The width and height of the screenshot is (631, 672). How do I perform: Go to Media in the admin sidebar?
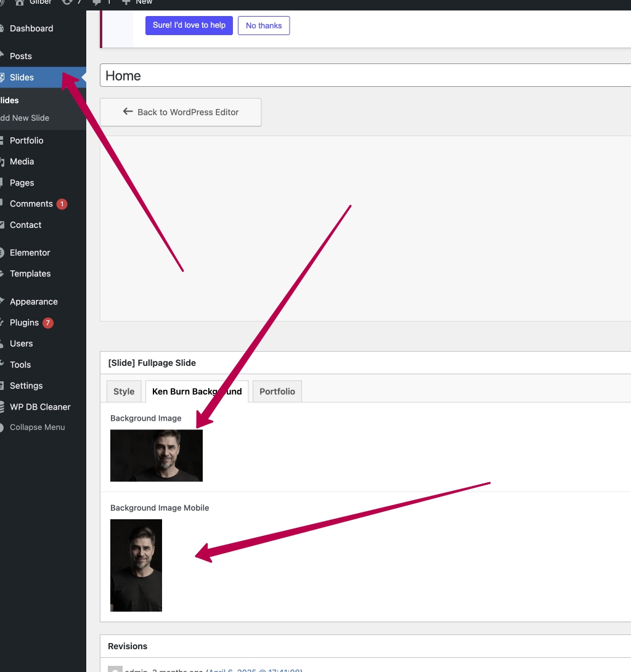pos(22,161)
